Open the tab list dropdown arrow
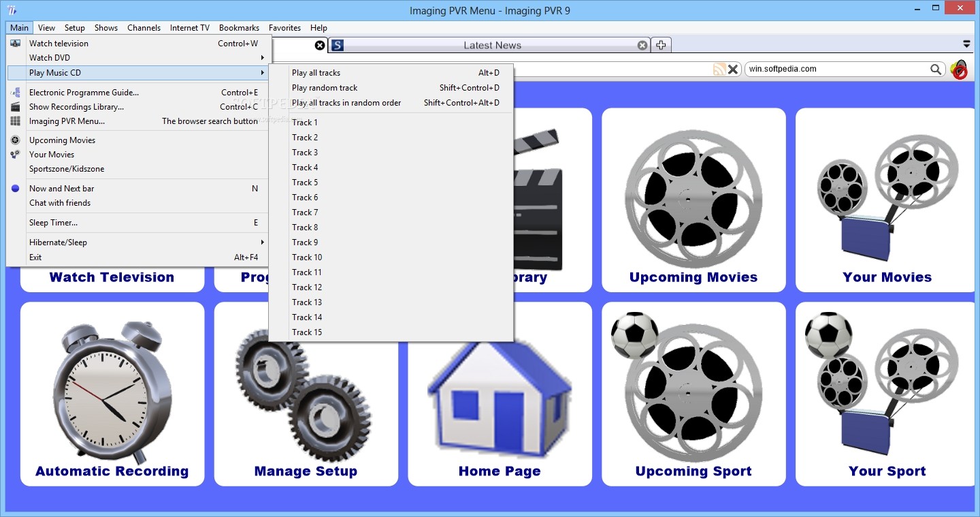The height and width of the screenshot is (517, 980). point(966,44)
